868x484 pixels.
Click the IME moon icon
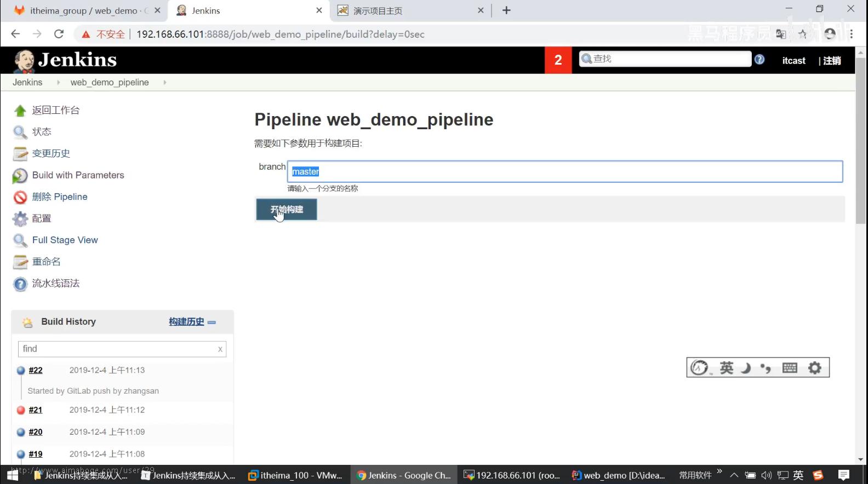coord(745,368)
